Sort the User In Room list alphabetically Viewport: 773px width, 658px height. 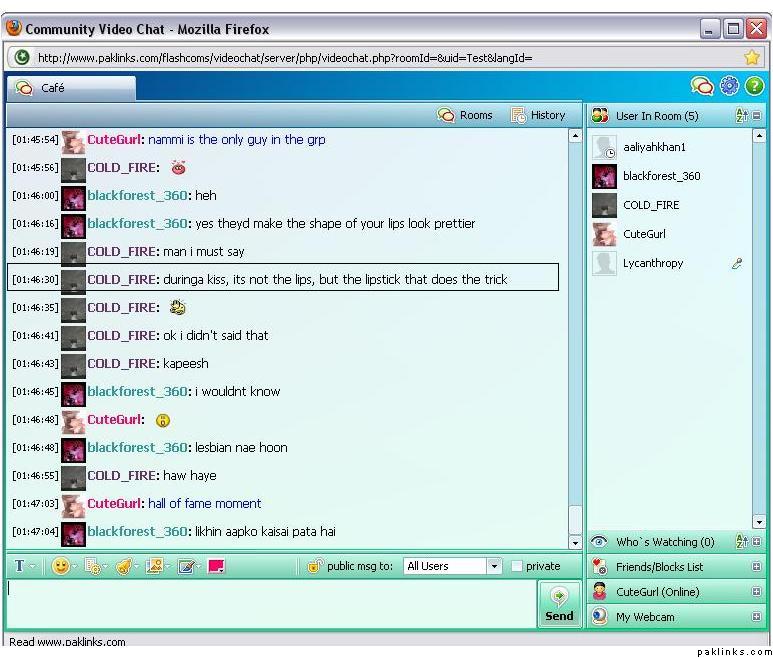(741, 116)
